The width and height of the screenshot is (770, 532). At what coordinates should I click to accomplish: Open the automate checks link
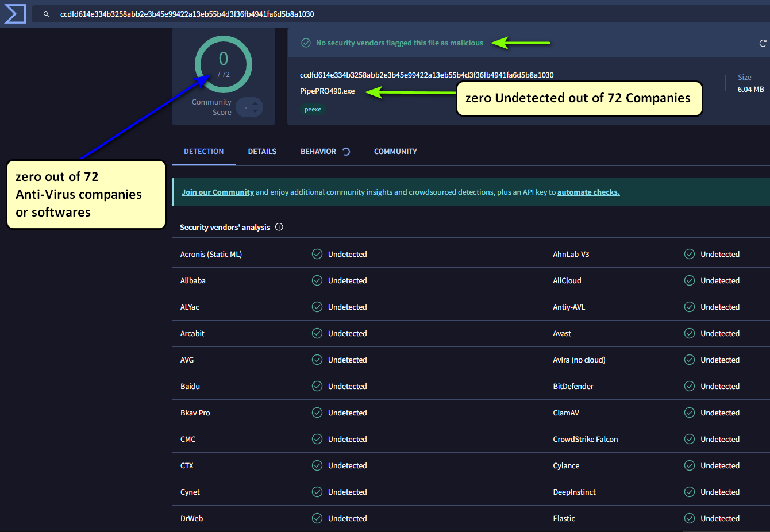coord(588,192)
